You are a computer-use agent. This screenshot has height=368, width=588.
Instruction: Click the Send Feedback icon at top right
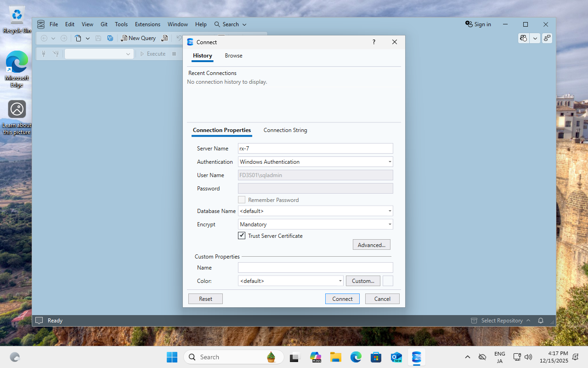click(x=547, y=38)
